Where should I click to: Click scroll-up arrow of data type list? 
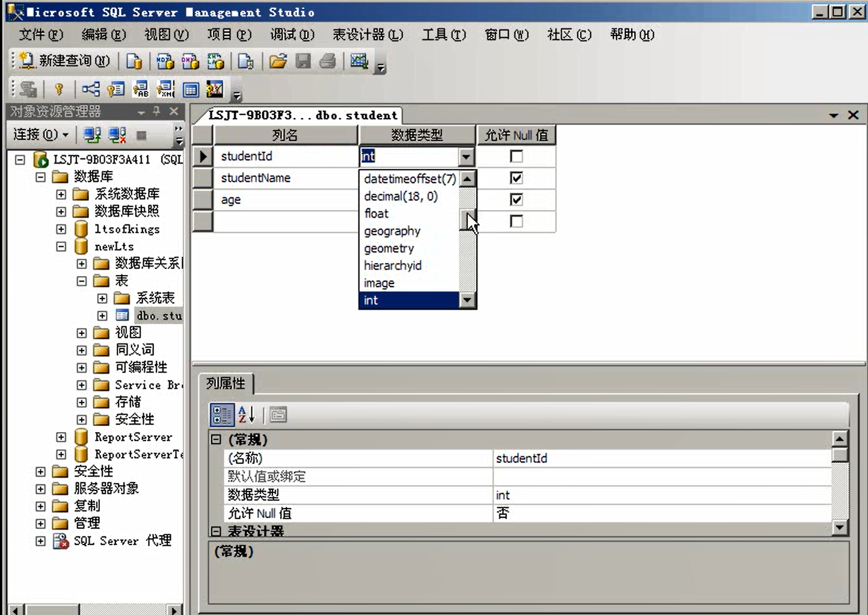[x=467, y=179]
